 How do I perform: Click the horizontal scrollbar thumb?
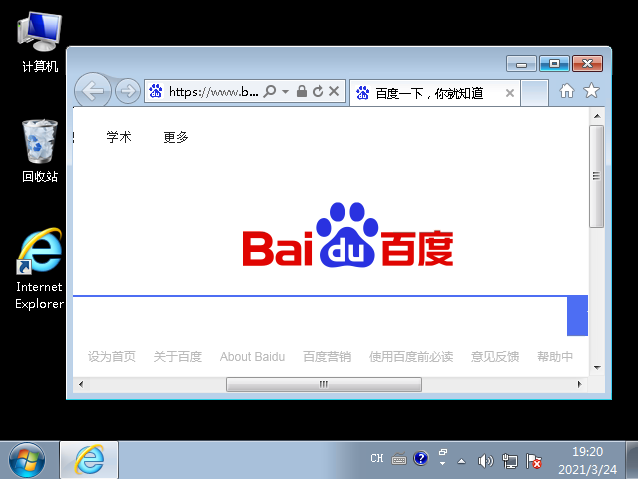click(323, 384)
